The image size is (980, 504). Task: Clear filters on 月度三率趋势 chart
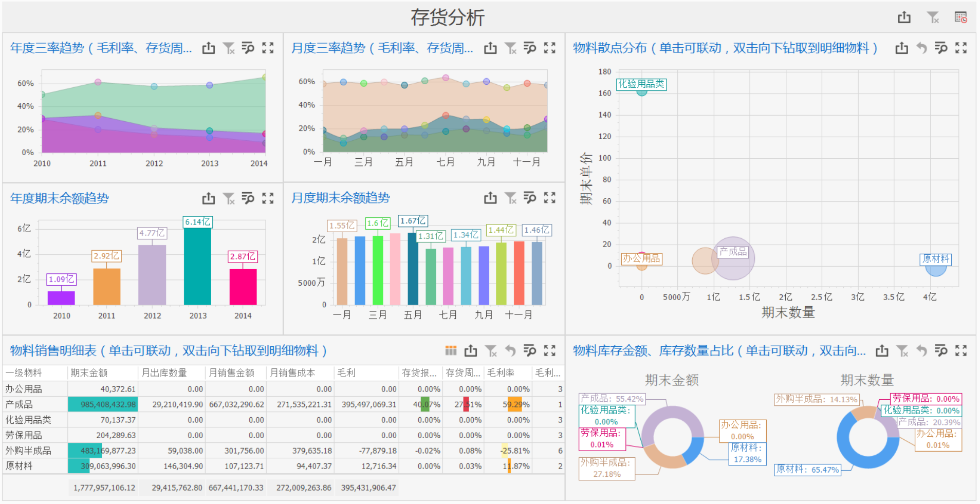(510, 48)
